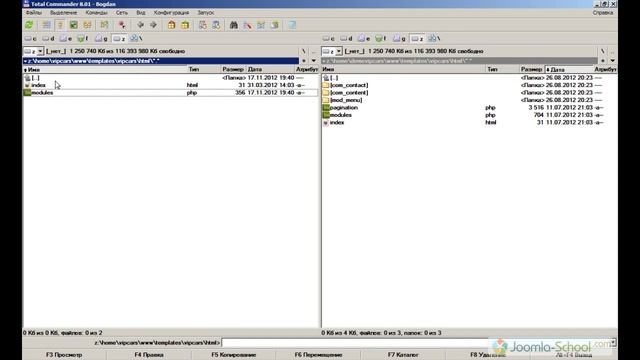Open the Запуск menu
The height and width of the screenshot is (360, 640).
(206, 13)
